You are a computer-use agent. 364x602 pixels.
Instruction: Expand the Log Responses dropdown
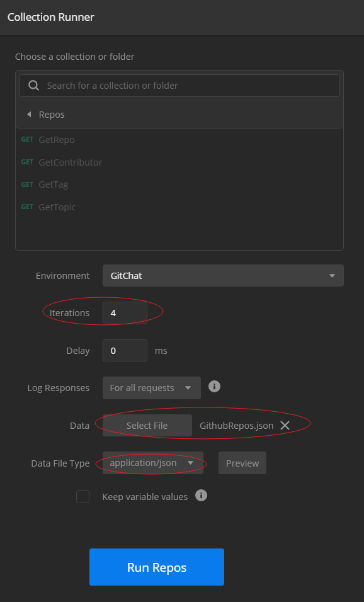[152, 388]
